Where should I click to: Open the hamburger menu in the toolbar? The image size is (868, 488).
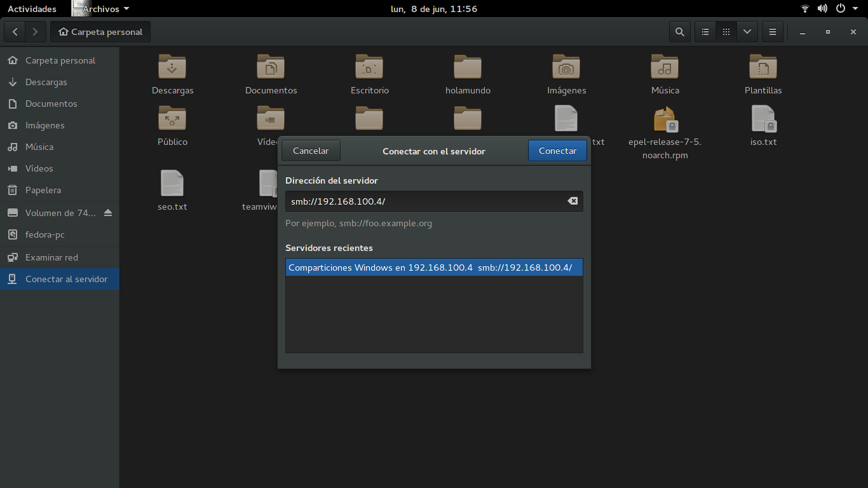(773, 31)
